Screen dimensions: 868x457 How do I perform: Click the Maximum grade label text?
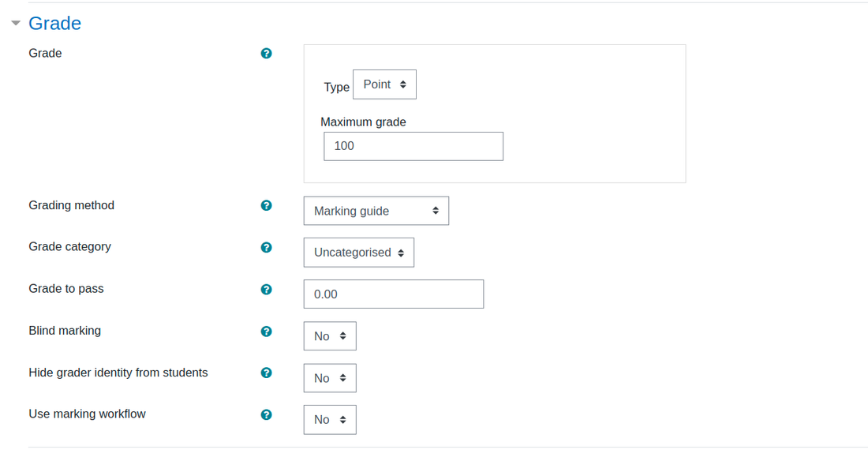(x=363, y=122)
